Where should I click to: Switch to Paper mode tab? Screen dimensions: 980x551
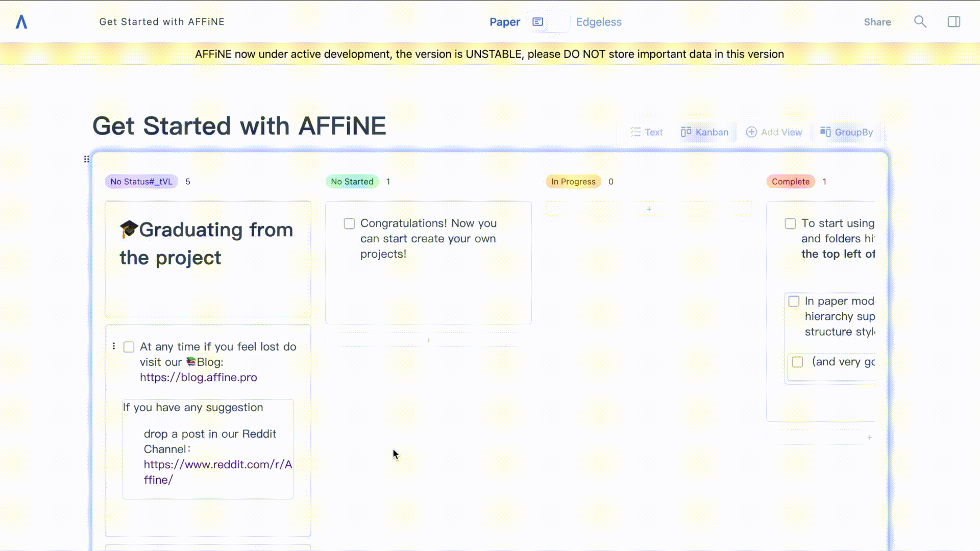click(505, 21)
